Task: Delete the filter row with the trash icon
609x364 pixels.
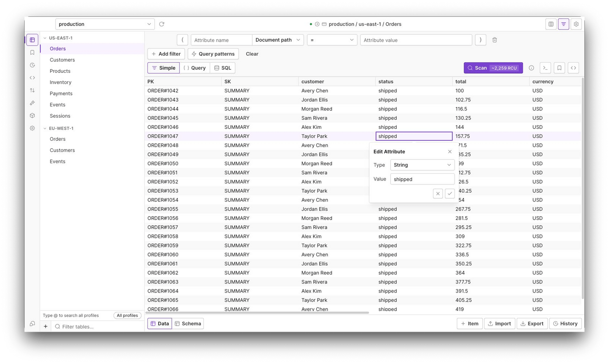Action: 494,40
